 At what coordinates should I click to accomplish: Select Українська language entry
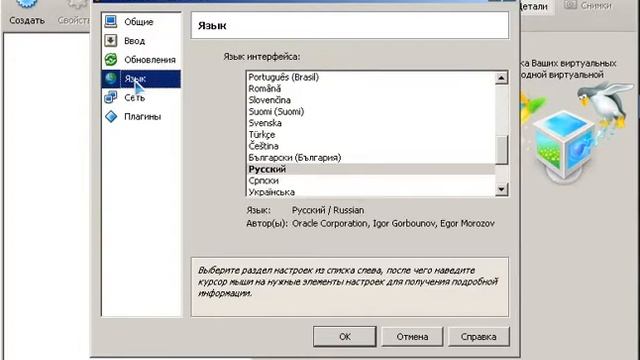[371, 191]
